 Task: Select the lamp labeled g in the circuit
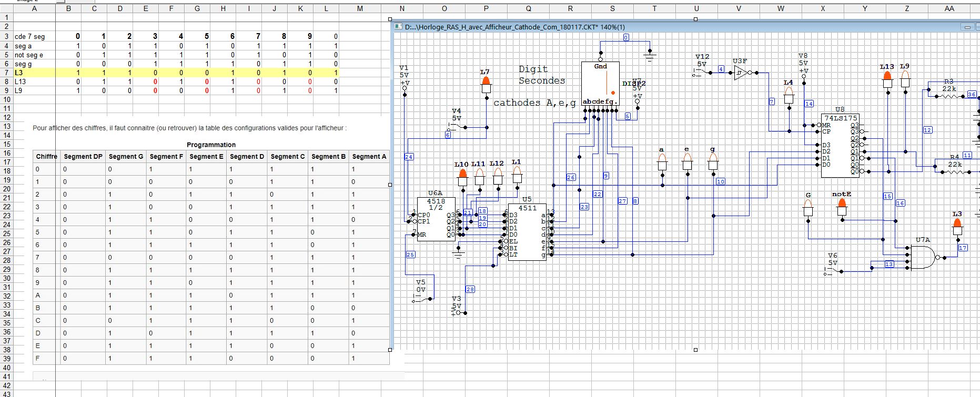tap(713, 162)
